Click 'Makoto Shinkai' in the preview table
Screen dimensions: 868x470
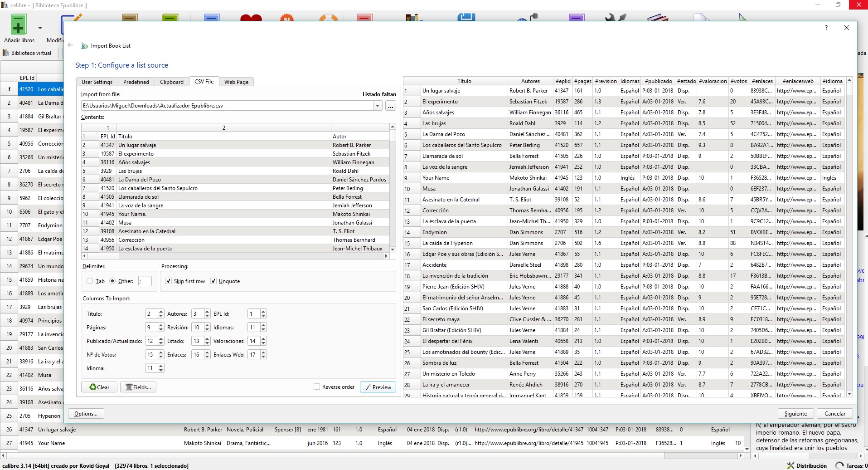[528, 178]
